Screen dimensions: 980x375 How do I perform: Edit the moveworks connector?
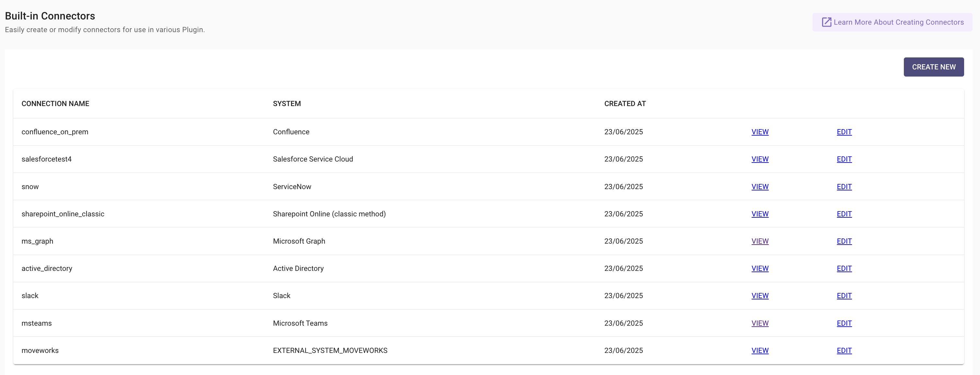tap(844, 350)
